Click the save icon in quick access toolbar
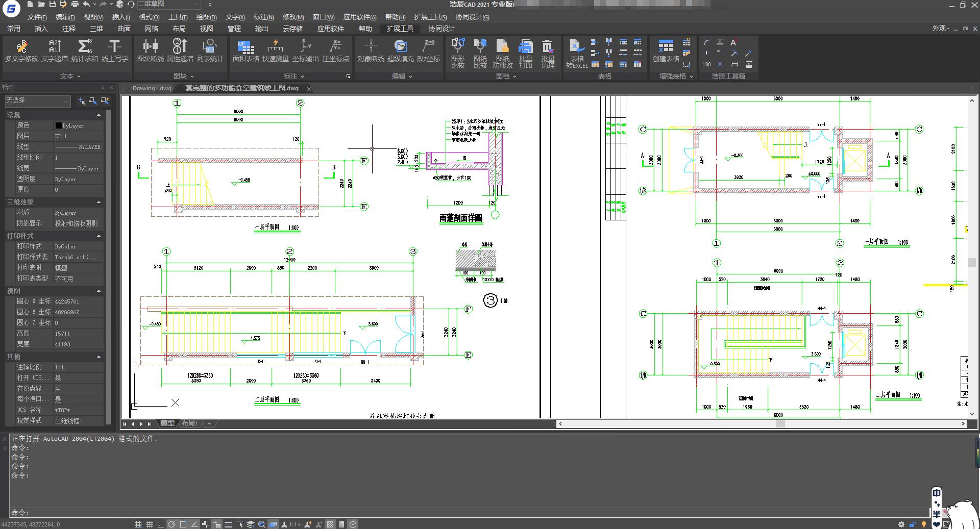The height and width of the screenshot is (529, 980). tap(52, 4)
